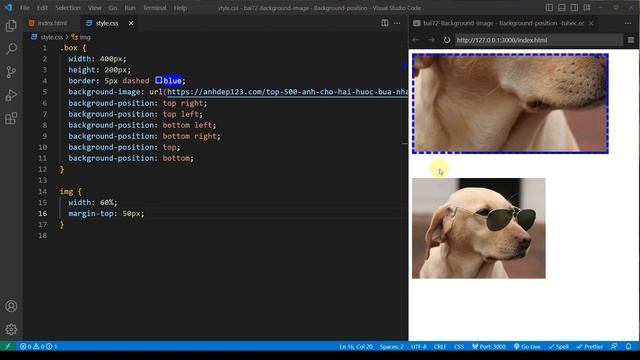Image resolution: width=640 pixels, height=360 pixels.
Task: Open the Go menu
Action: [x=113, y=8]
